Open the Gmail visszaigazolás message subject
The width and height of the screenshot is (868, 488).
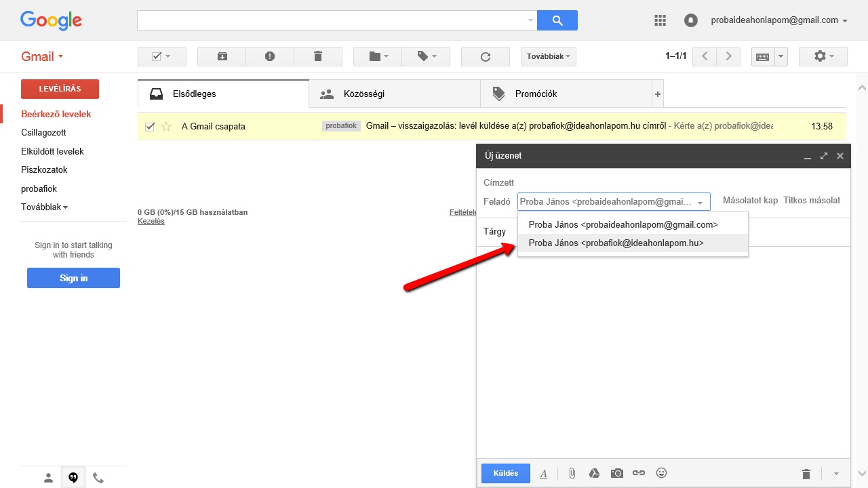(x=516, y=126)
